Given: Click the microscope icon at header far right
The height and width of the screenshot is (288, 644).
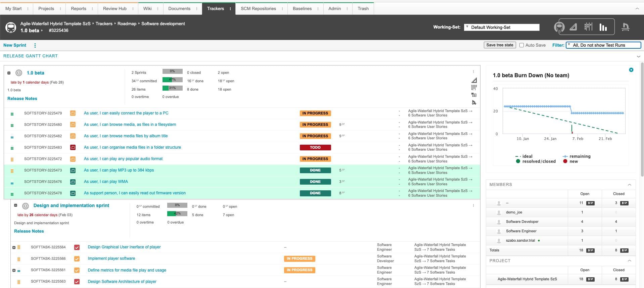Looking at the screenshot, I should 625,27.
